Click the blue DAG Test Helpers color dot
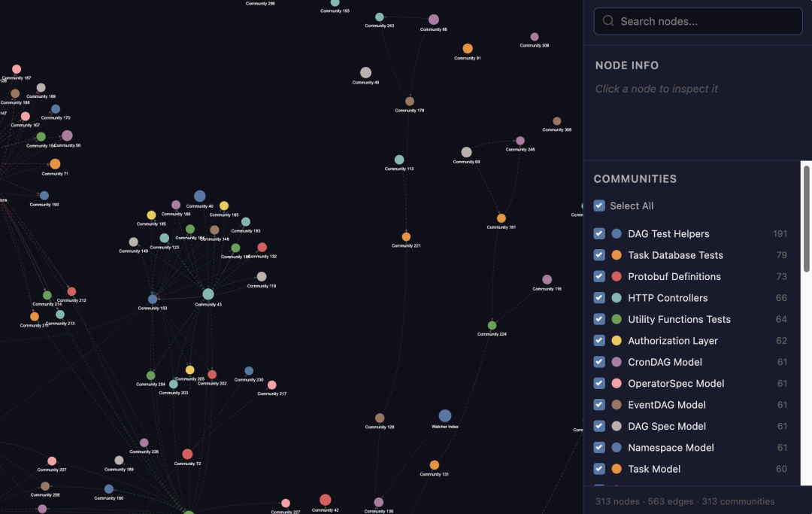812x514 pixels. pos(617,234)
